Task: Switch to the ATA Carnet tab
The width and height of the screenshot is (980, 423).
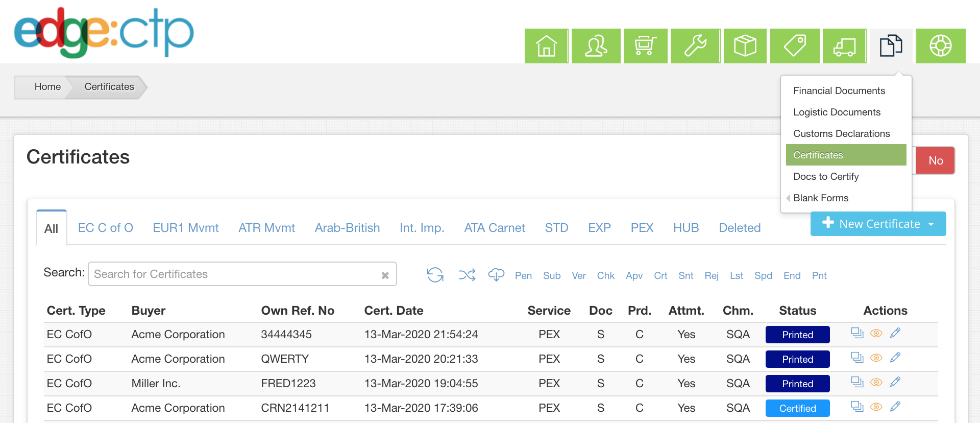Action: point(495,228)
